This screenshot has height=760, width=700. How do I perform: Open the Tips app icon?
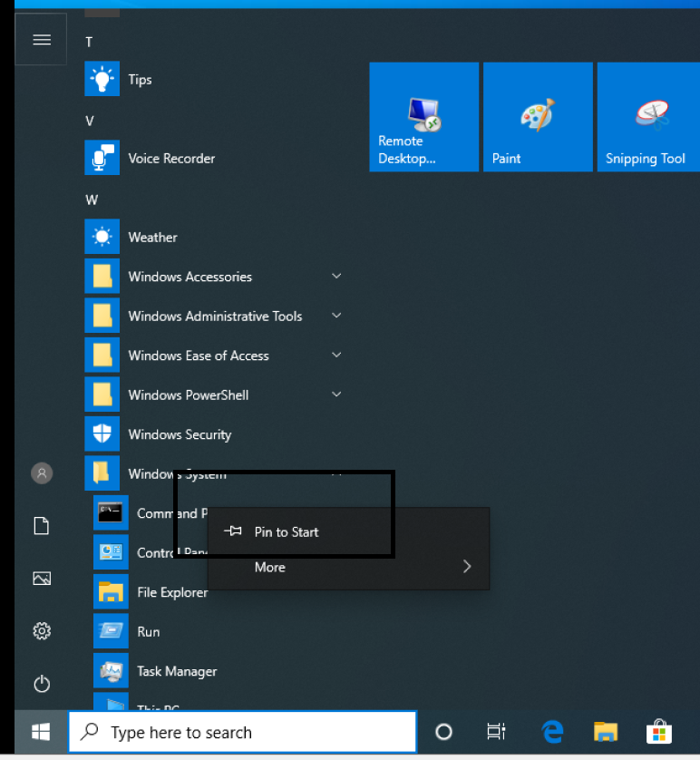102,79
